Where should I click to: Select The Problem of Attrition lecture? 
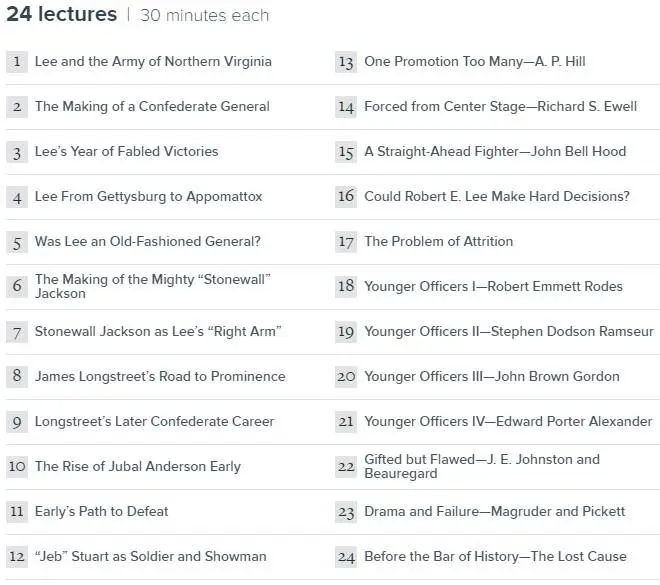439,241
